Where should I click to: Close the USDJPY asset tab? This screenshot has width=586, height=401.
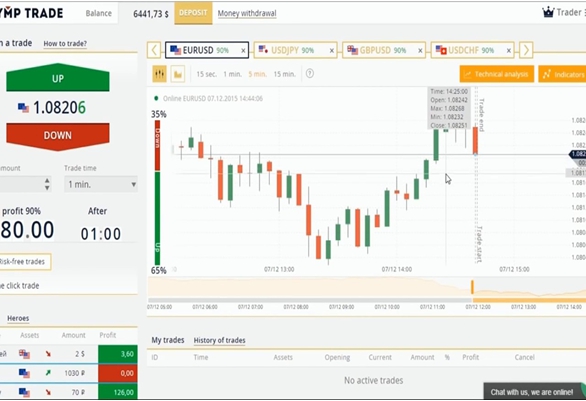[x=331, y=50]
